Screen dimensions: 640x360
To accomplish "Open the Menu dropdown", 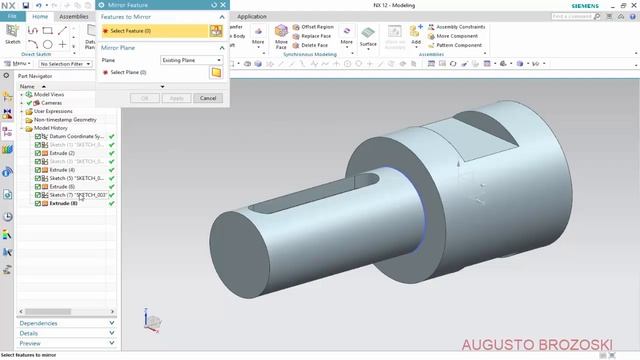I will point(17,64).
